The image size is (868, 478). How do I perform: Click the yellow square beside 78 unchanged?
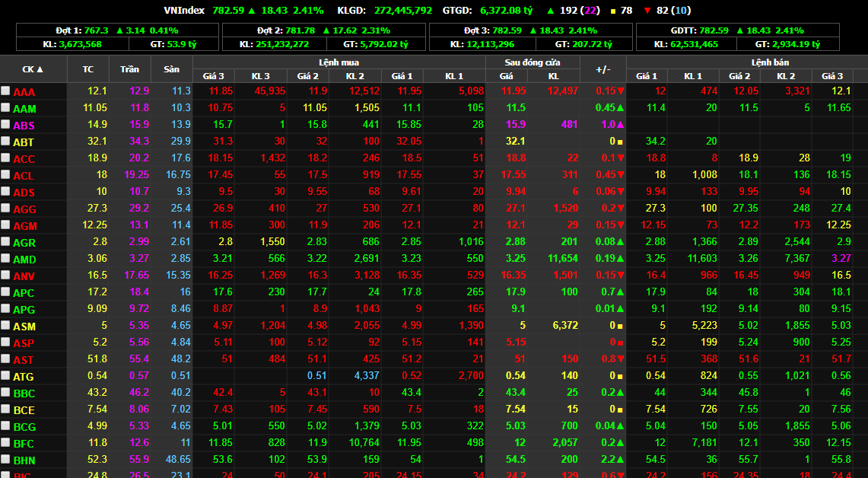click(x=612, y=11)
